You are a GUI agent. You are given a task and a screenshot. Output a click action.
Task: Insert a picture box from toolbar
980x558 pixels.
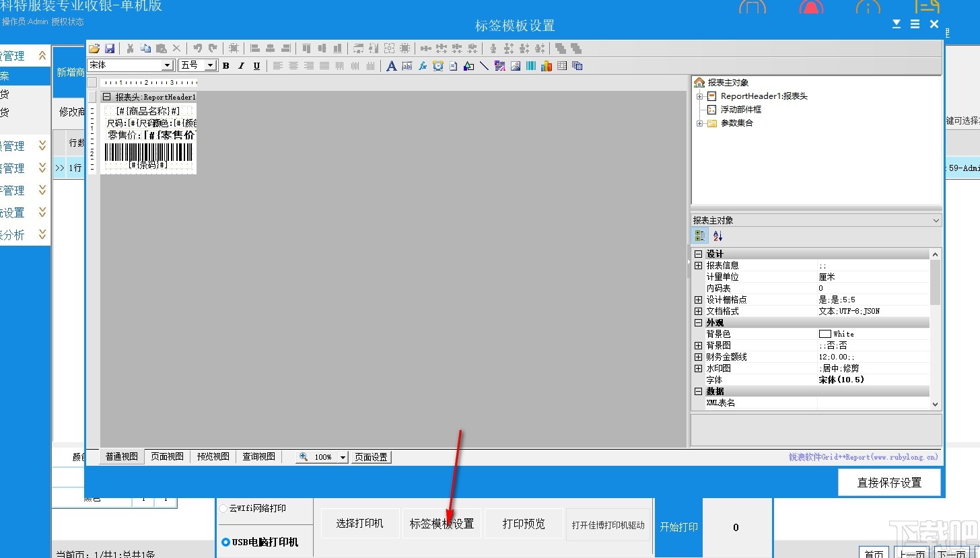tap(516, 66)
